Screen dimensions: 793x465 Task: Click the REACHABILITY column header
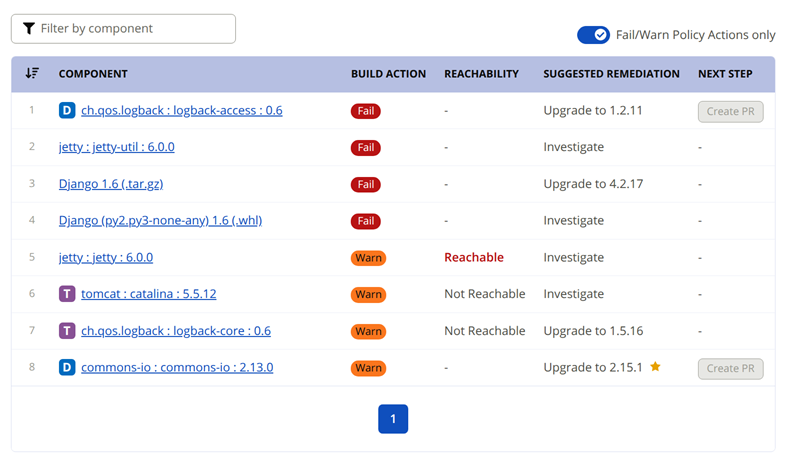pos(481,74)
